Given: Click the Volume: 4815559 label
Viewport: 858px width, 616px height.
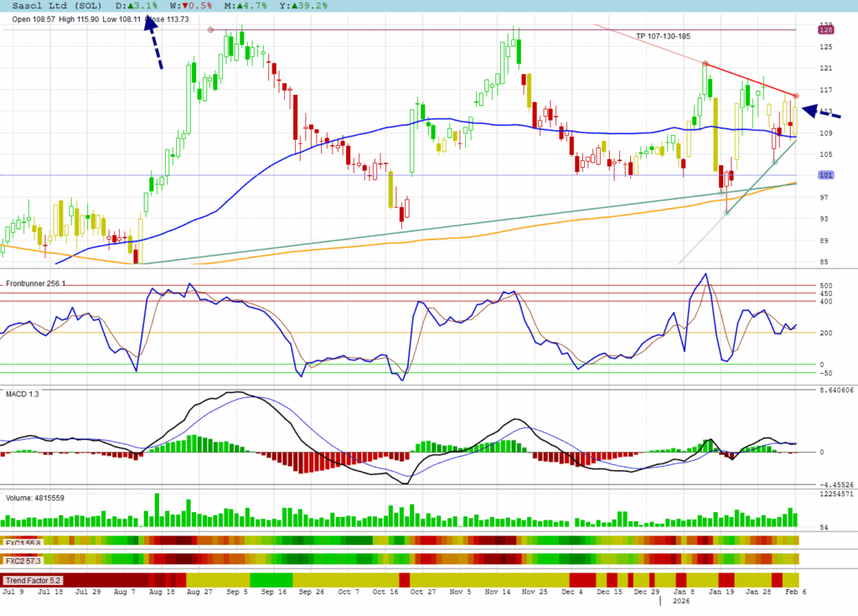Looking at the screenshot, I should [35, 497].
